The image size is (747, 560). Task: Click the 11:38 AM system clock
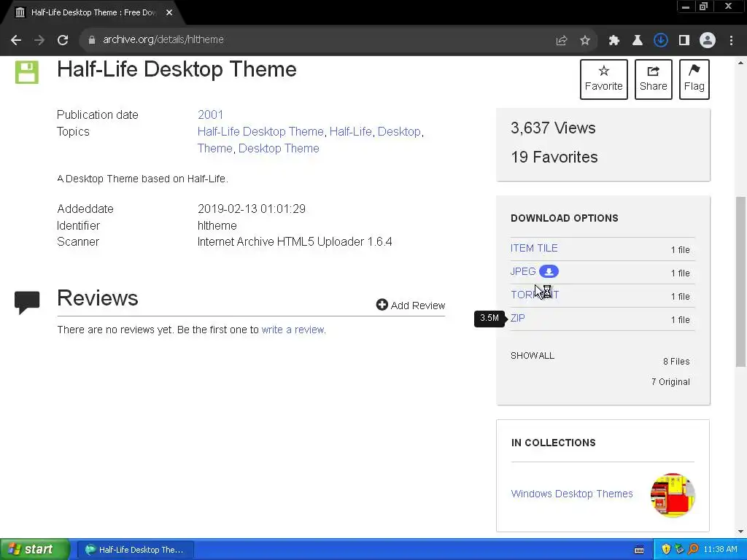click(720, 550)
